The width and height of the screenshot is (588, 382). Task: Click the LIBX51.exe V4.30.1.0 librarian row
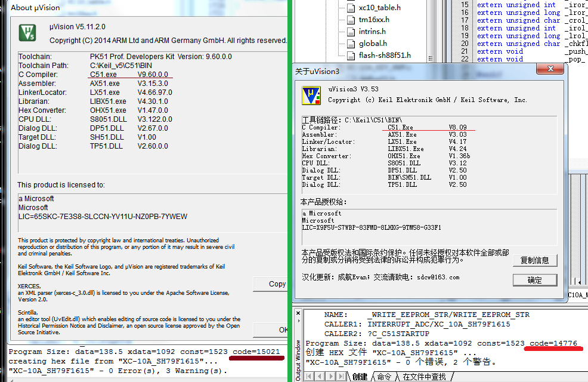tap(94, 101)
